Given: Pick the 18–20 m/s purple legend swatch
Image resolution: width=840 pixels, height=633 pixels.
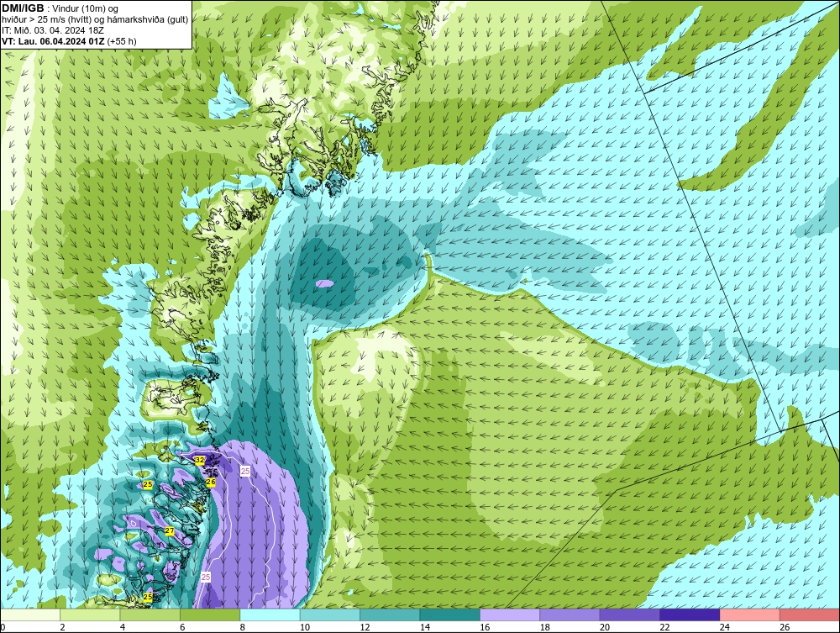Looking at the screenshot, I should tap(570, 615).
